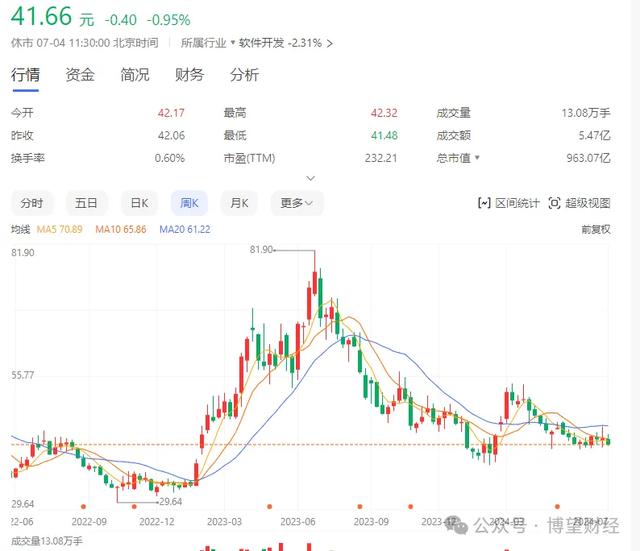Image resolution: width=640 pixels, height=551 pixels.
Task: Select the 日K chart period
Action: tap(139, 203)
